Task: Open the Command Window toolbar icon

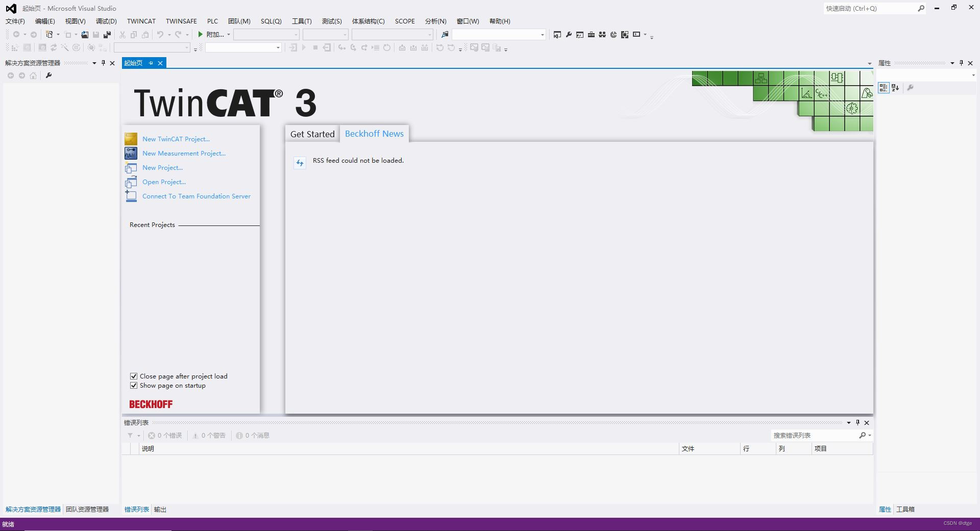Action: [x=636, y=35]
